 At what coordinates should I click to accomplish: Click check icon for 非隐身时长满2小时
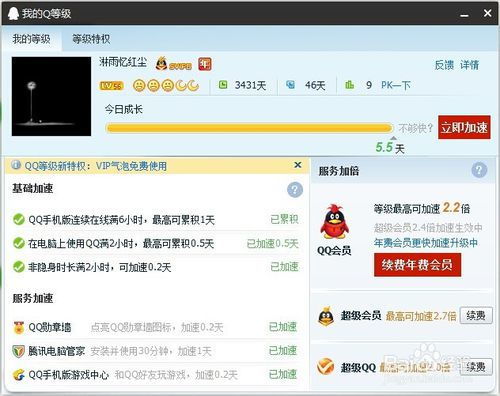tap(18, 267)
